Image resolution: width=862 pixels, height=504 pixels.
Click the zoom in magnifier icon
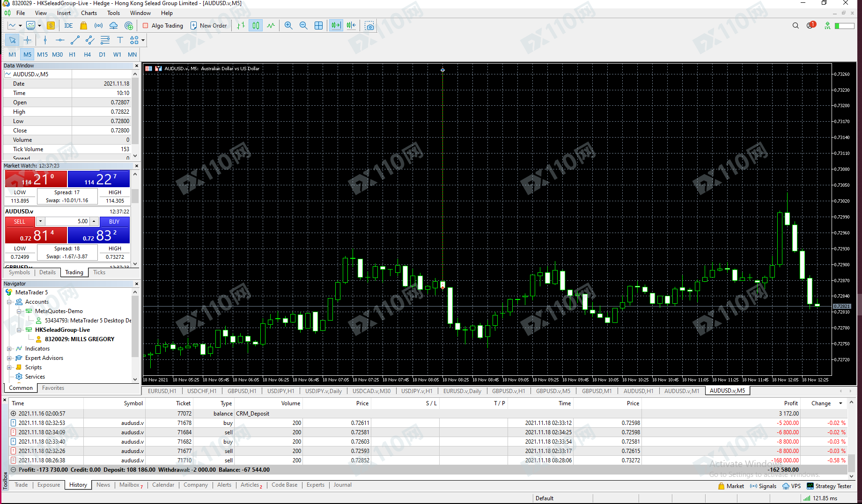coord(288,26)
